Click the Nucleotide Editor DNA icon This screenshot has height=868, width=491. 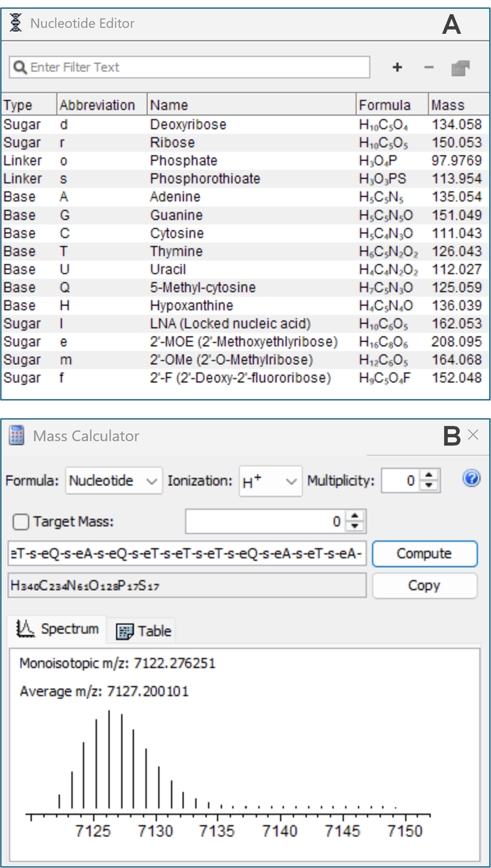point(16,24)
